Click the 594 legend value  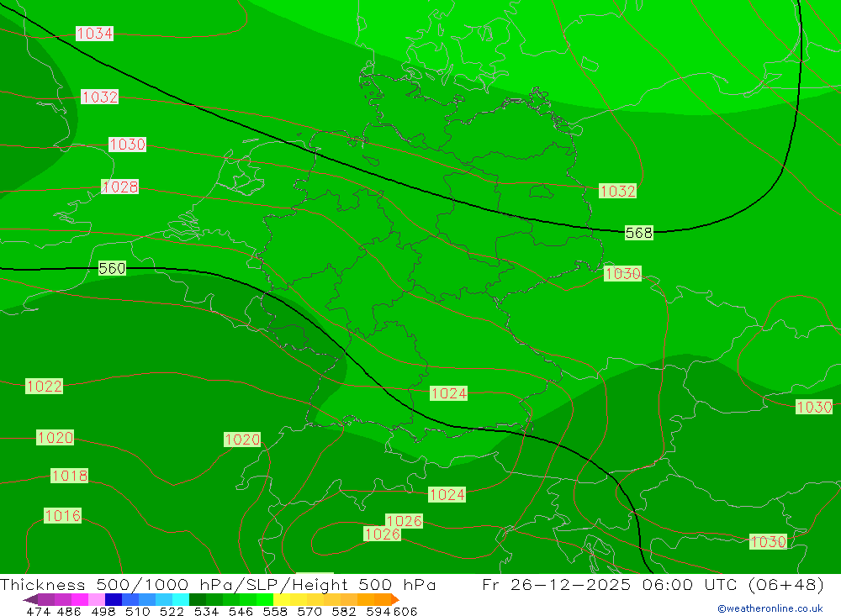tap(378, 611)
